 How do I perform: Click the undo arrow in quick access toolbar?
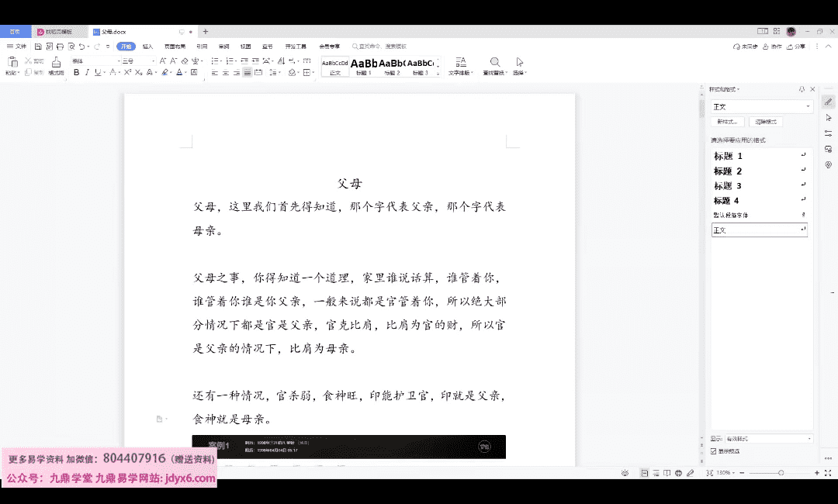pyautogui.click(x=83, y=47)
